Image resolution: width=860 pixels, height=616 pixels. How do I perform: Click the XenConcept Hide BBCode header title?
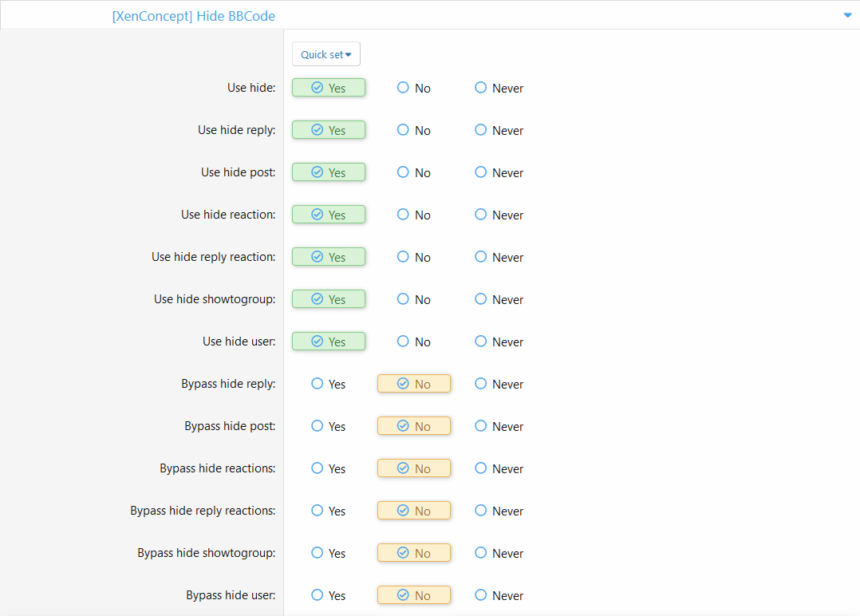(x=194, y=16)
